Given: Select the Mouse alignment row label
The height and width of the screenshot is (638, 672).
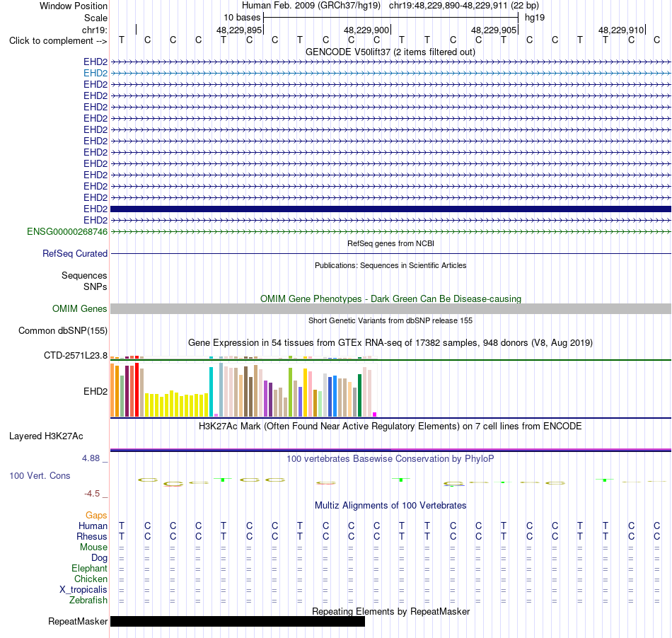Looking at the screenshot, I should (x=93, y=547).
